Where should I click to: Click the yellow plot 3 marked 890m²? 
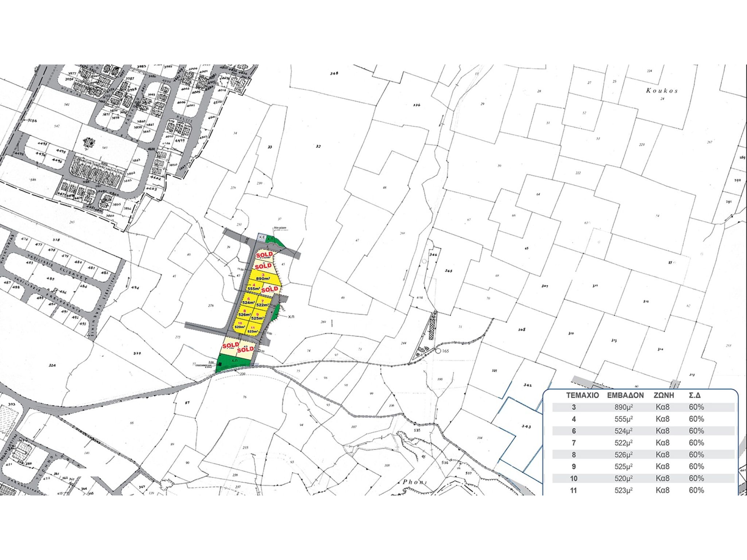point(263,277)
